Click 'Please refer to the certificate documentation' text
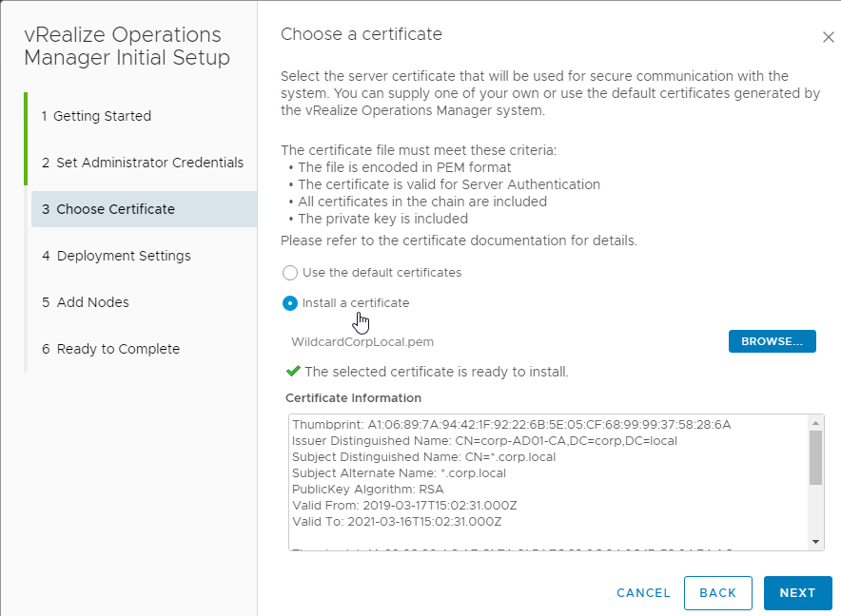This screenshot has height=616, width=841. point(459,241)
